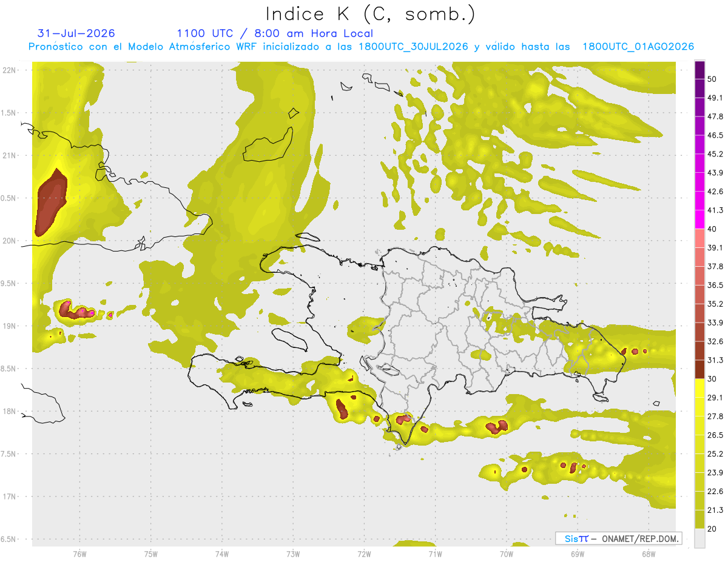
Task: Select the salmon colorbar segment between 39.1 and 40
Action: point(699,238)
